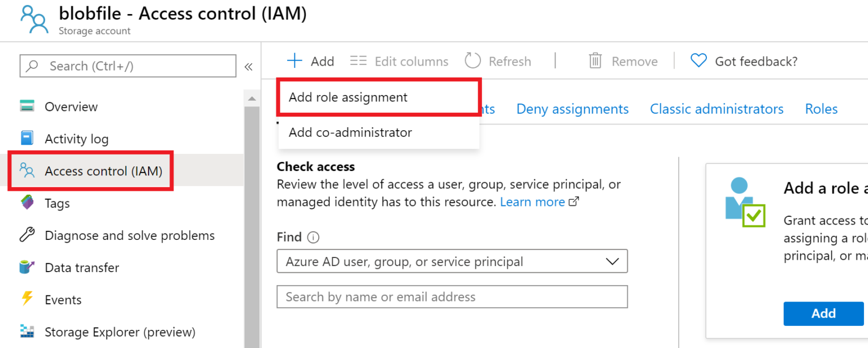Image resolution: width=868 pixels, height=348 pixels.
Task: Click the info icon next to Find
Action: tap(313, 238)
